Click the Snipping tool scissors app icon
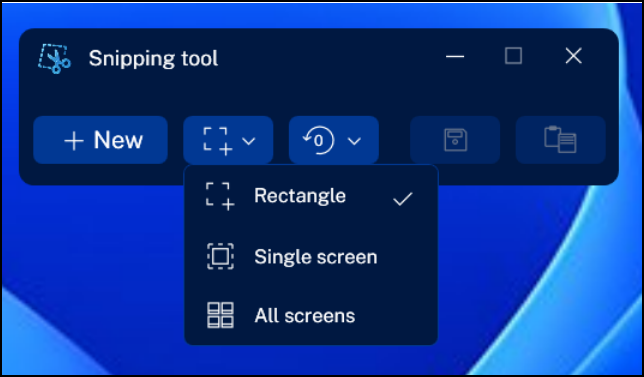The height and width of the screenshot is (377, 644). [x=55, y=59]
